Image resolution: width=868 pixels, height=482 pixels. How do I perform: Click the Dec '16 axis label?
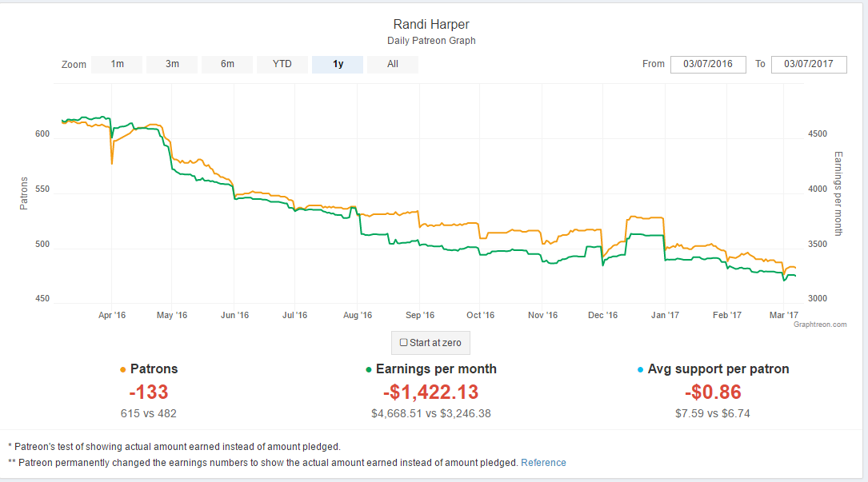point(603,316)
